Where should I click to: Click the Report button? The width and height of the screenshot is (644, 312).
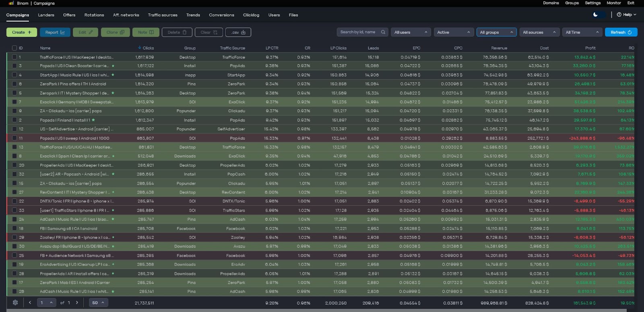(x=55, y=32)
